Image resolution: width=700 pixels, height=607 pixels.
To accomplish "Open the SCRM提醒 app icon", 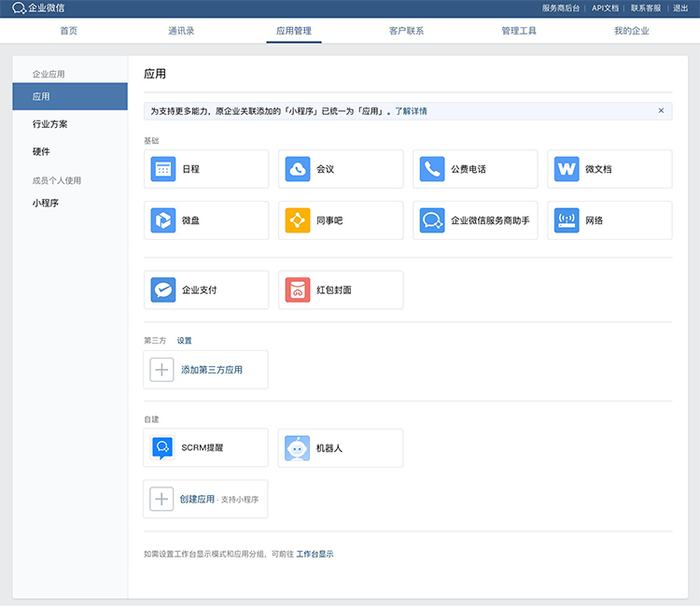I will click(163, 448).
